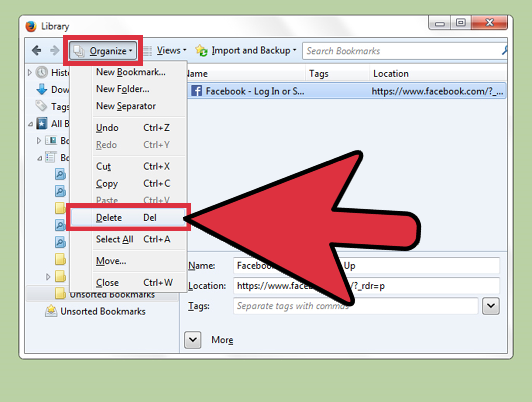Click the Firefox back navigation arrow
The height and width of the screenshot is (402, 532).
[x=37, y=50]
